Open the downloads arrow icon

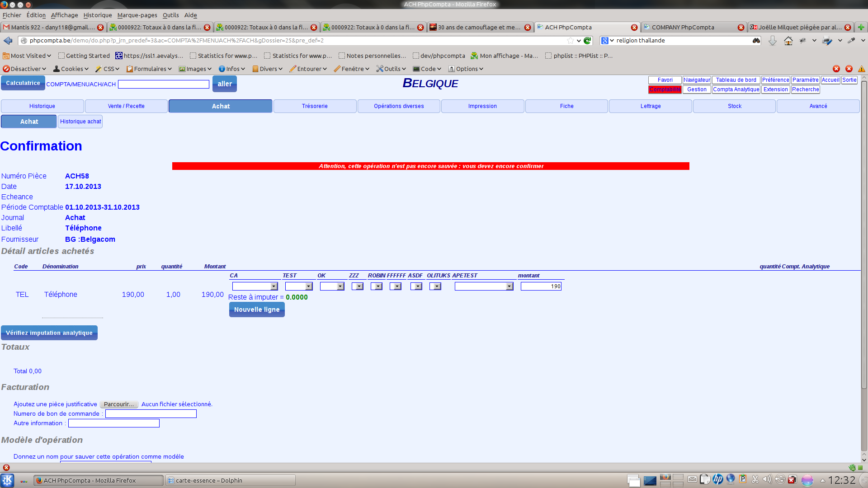tap(772, 41)
